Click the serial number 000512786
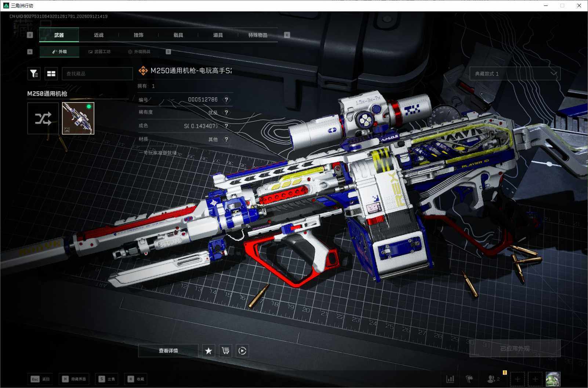 [203, 100]
